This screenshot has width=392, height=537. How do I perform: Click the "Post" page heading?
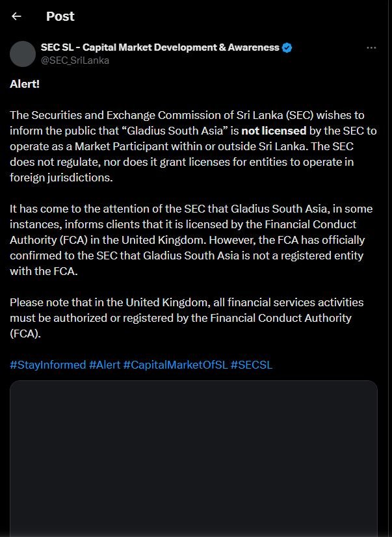pyautogui.click(x=60, y=16)
